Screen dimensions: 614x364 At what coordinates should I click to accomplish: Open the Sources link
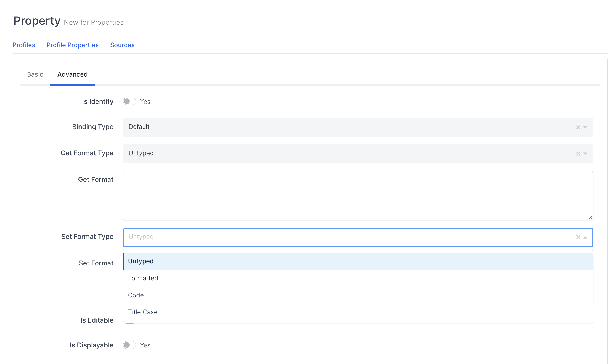[x=122, y=45]
